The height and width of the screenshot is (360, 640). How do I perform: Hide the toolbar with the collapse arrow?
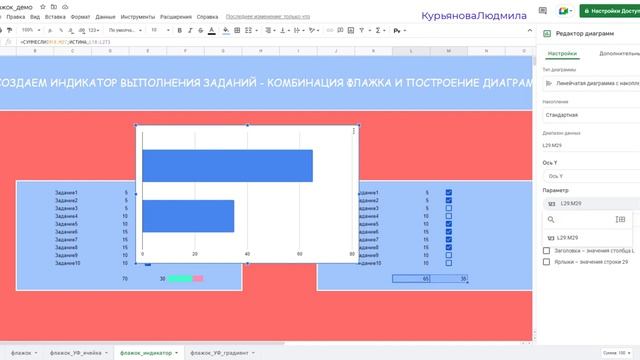[530, 30]
